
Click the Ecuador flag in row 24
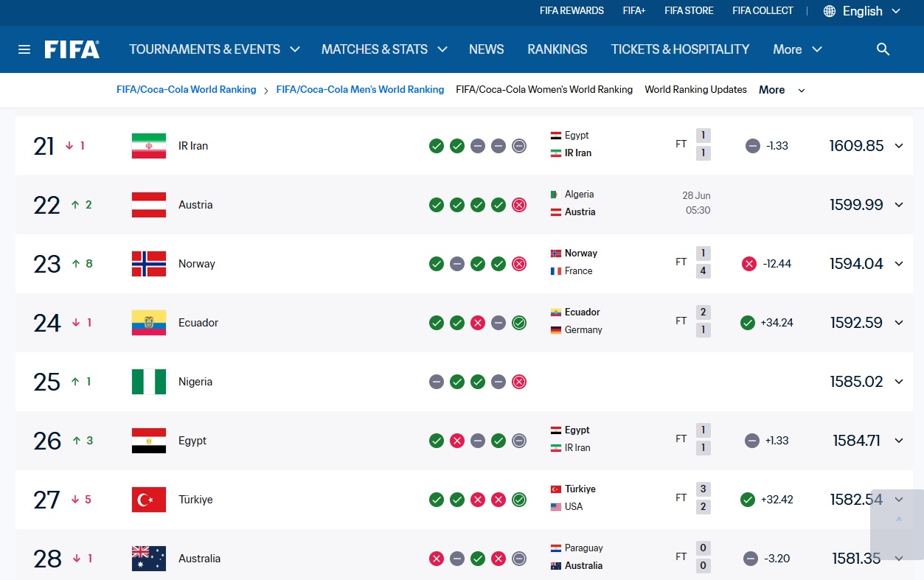click(x=149, y=323)
